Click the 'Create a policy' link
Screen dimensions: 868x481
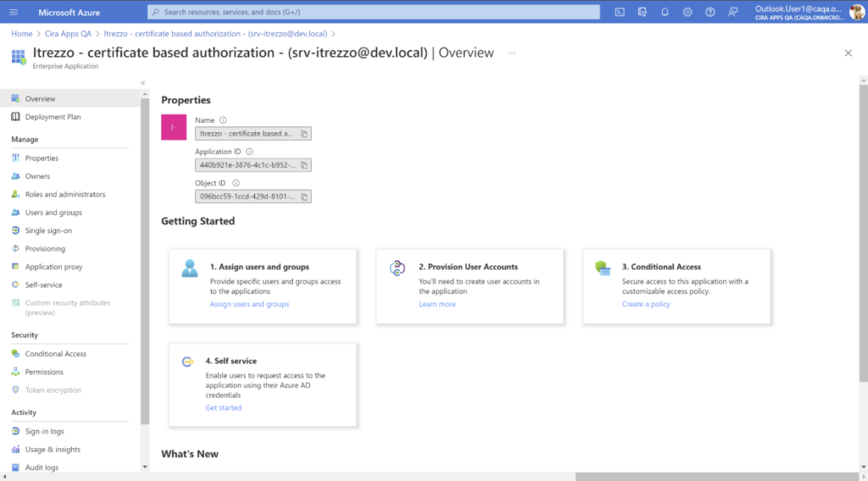(646, 305)
